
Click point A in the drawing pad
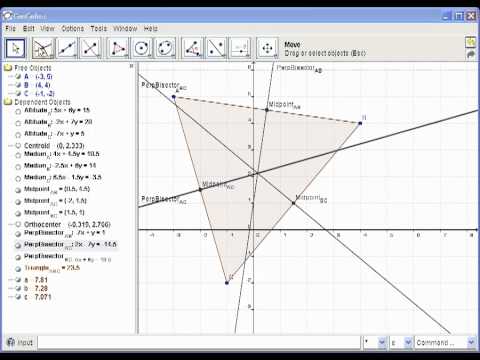(x=174, y=97)
